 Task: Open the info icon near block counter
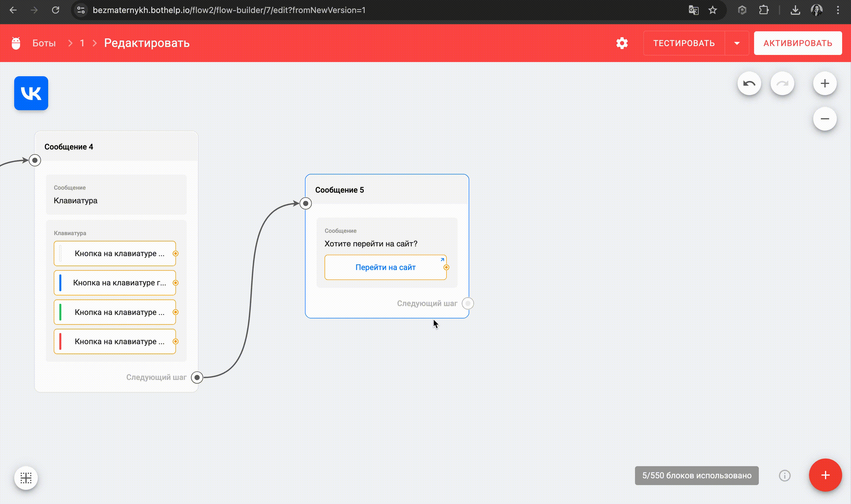tap(785, 475)
